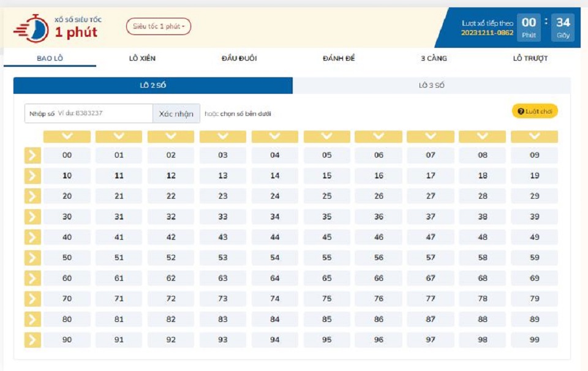
Task: Open the LÔ 3 SỐ tab
Action: pos(431,85)
